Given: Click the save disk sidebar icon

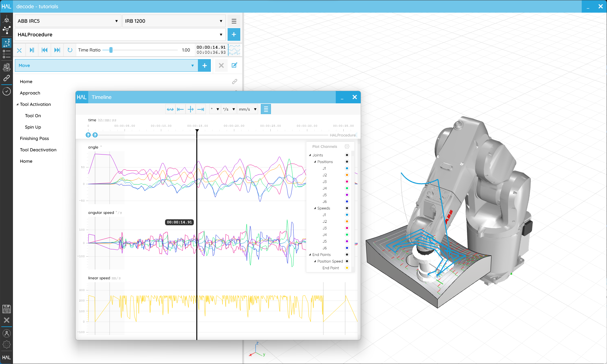Looking at the screenshot, I should [6, 309].
